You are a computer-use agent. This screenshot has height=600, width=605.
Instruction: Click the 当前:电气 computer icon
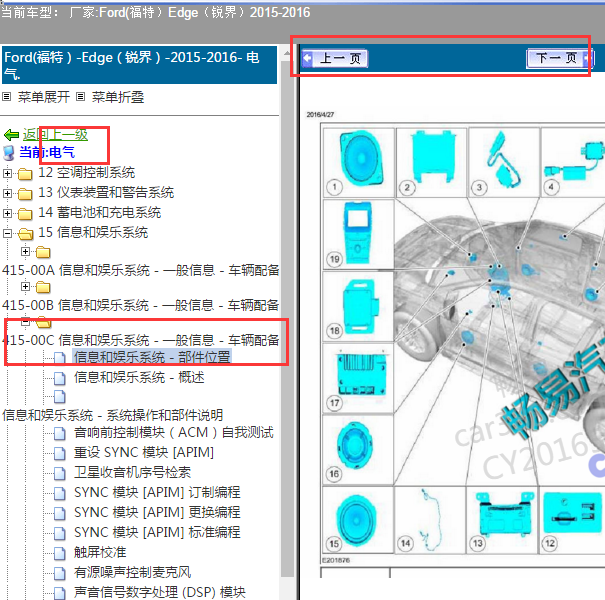tap(8, 153)
